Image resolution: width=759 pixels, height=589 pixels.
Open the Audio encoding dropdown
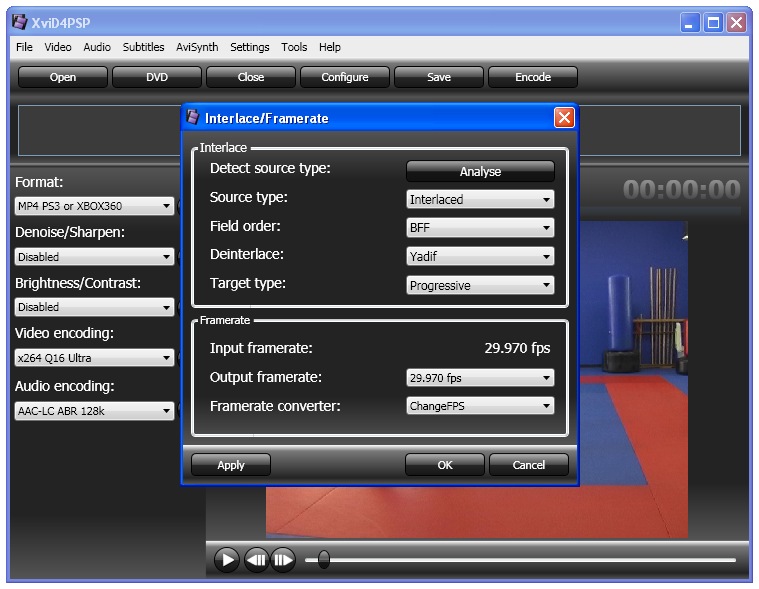[94, 411]
